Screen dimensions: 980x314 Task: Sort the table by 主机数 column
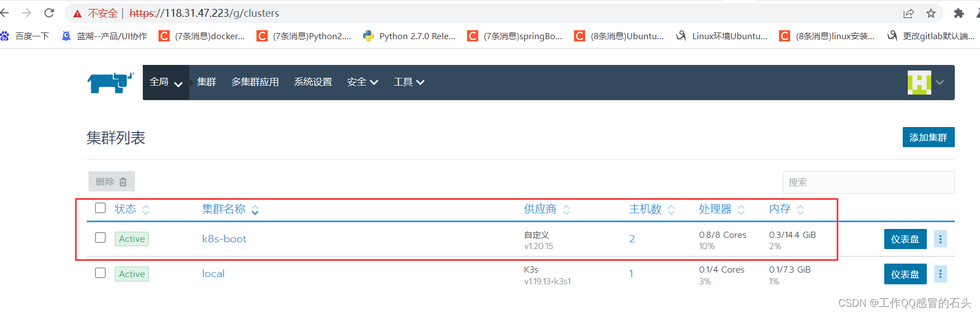coord(652,209)
